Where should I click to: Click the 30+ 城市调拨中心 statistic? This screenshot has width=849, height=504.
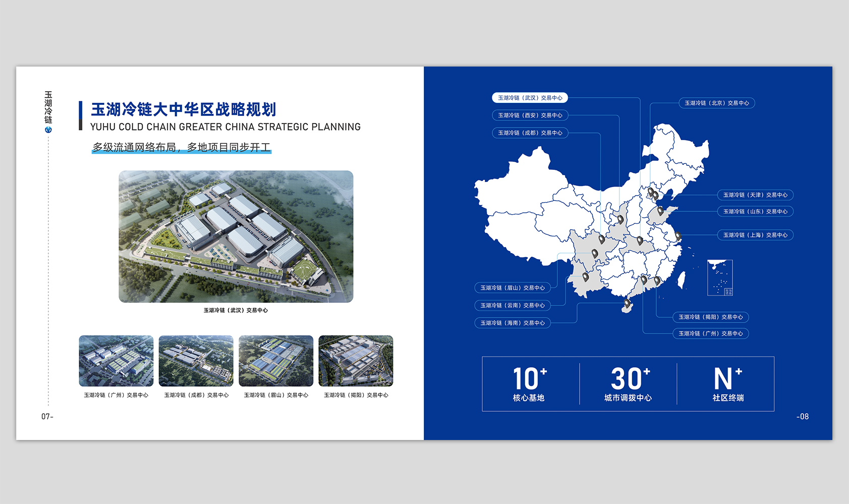[629, 384]
